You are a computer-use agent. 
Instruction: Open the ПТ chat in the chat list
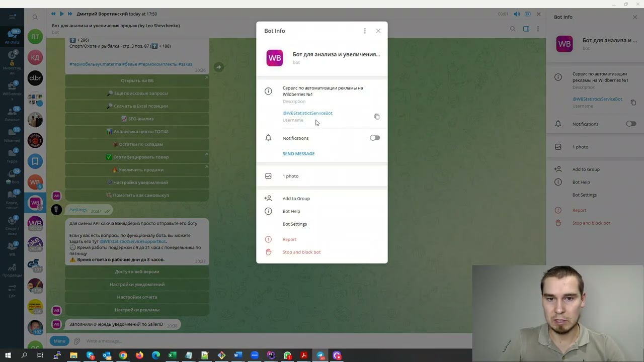pyautogui.click(x=35, y=37)
